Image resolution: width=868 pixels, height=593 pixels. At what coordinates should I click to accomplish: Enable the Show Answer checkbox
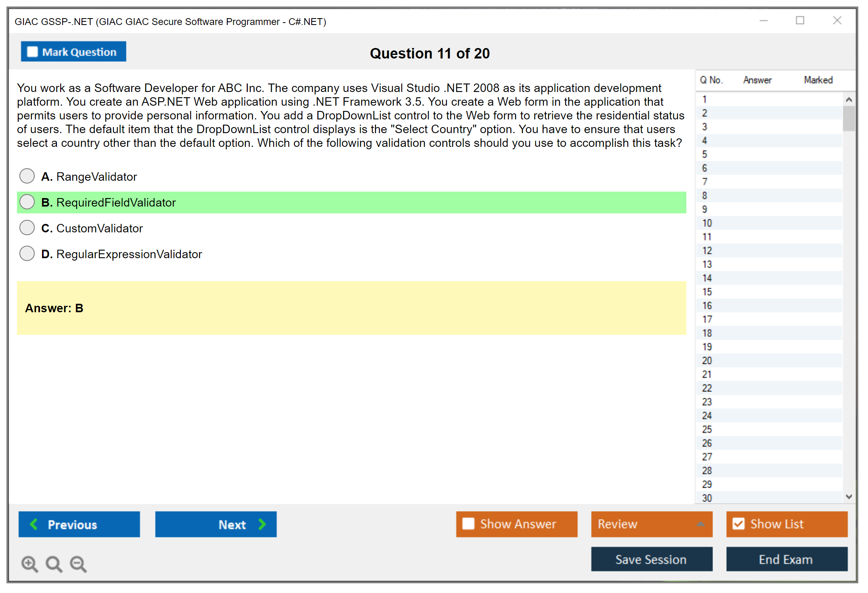pyautogui.click(x=468, y=524)
